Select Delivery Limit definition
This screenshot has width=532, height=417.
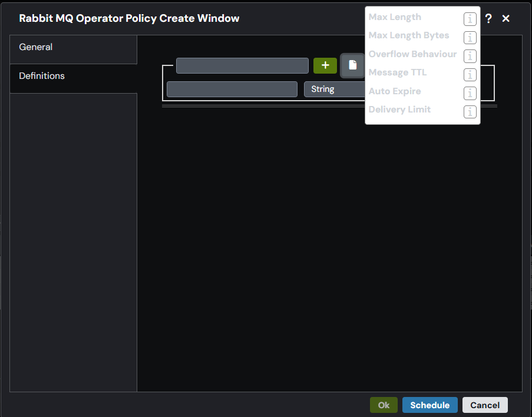pyautogui.click(x=399, y=109)
